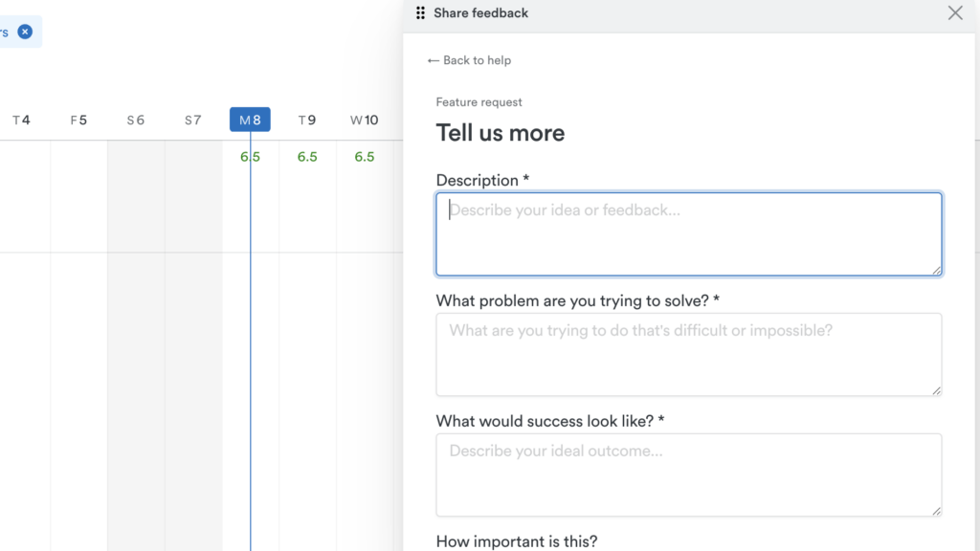The height and width of the screenshot is (551, 980).
Task: Click the 'What problem are you trying to solve' field
Action: (689, 354)
